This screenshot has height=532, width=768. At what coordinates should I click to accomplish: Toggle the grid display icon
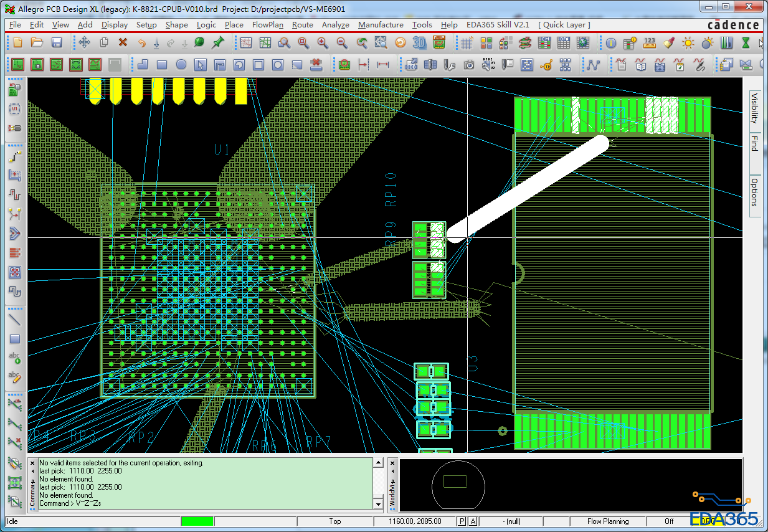point(467,43)
